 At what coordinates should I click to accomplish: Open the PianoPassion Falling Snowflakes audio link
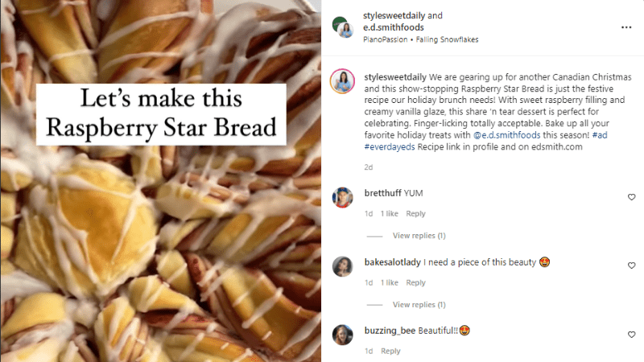412,39
